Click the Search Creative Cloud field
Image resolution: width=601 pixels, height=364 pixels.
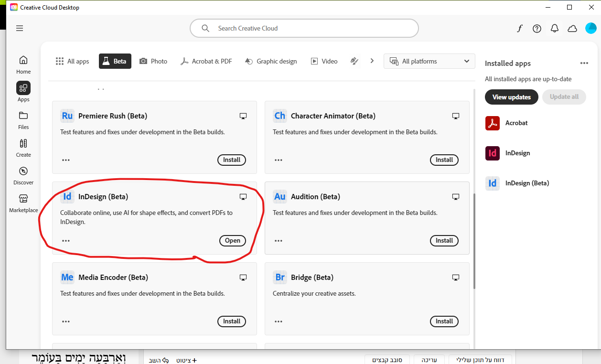(304, 28)
